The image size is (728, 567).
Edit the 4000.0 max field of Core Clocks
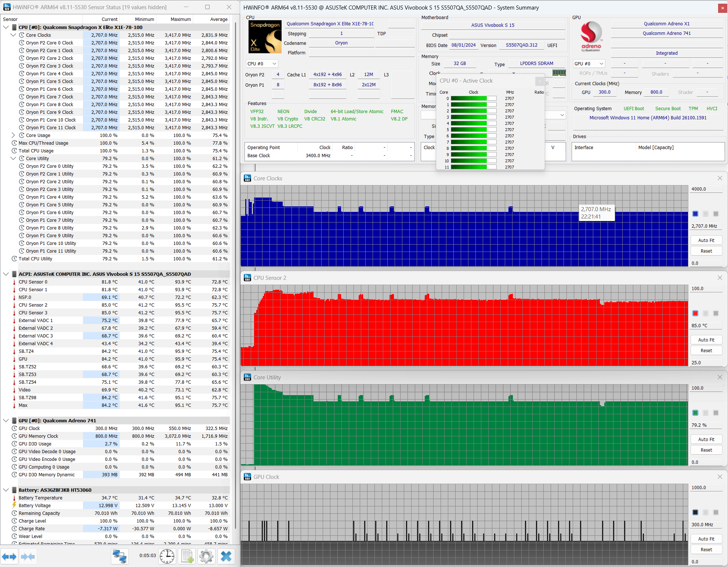pos(706,189)
